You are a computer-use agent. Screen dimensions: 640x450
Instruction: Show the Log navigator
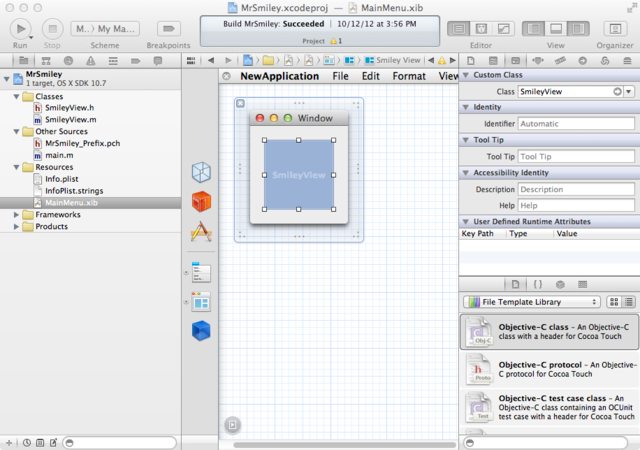158,61
